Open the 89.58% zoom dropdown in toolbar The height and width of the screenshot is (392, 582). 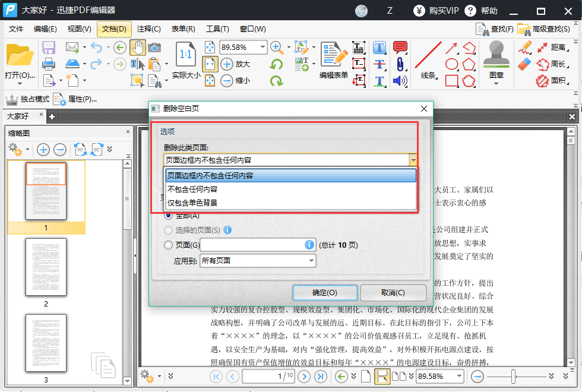(x=262, y=47)
